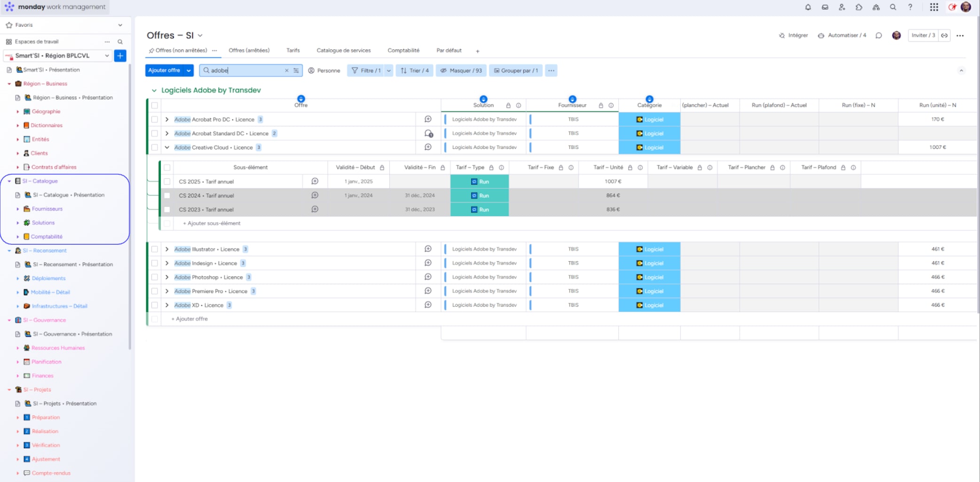Check the select-all checkbox in the group header
Screen dimensions: 980x482
[x=155, y=105]
